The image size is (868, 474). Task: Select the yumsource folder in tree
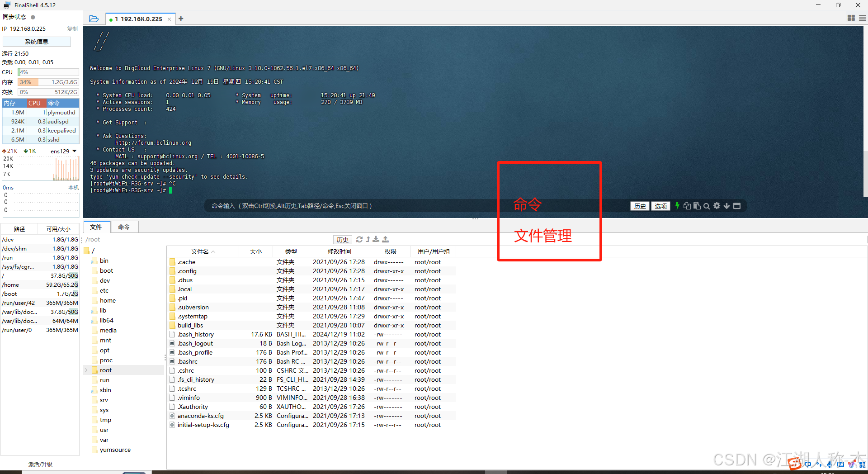[x=115, y=450]
